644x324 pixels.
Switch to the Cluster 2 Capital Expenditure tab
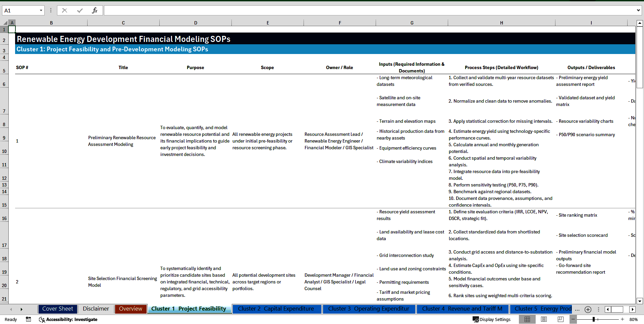277,309
